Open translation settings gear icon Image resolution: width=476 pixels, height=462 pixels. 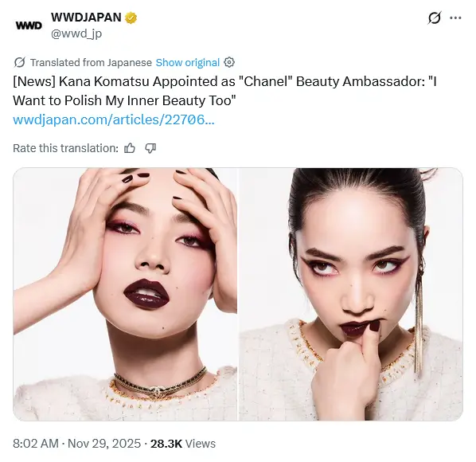coord(229,62)
